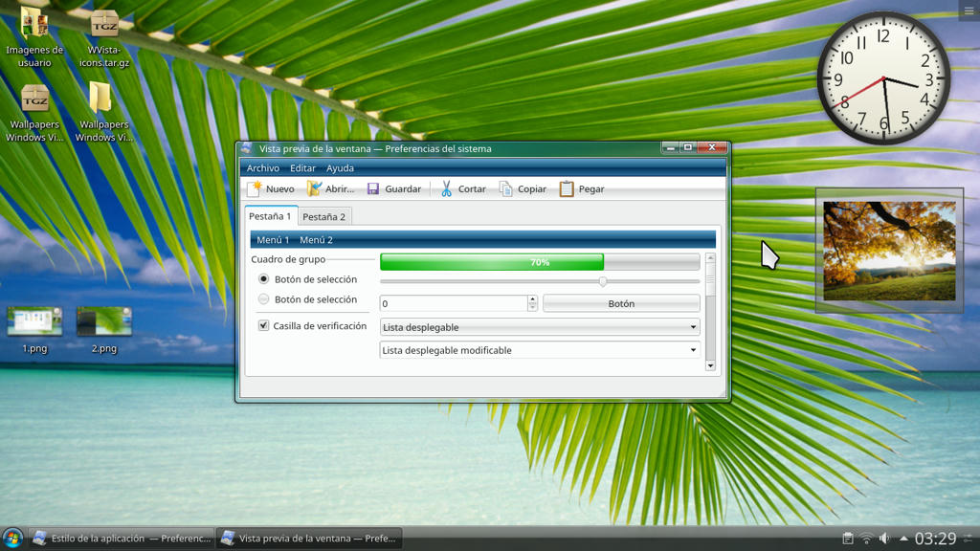The height and width of the screenshot is (551, 980).
Task: Click the Abrir... toolbar button
Action: pos(330,188)
